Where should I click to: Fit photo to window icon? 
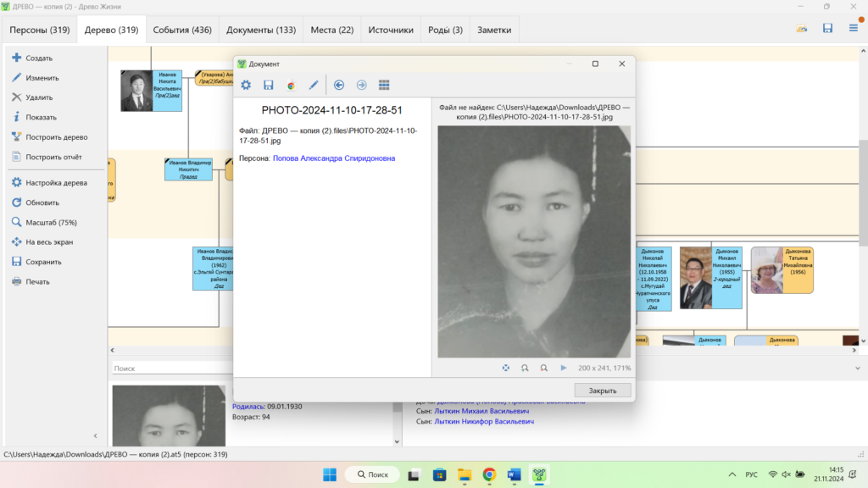(x=506, y=368)
